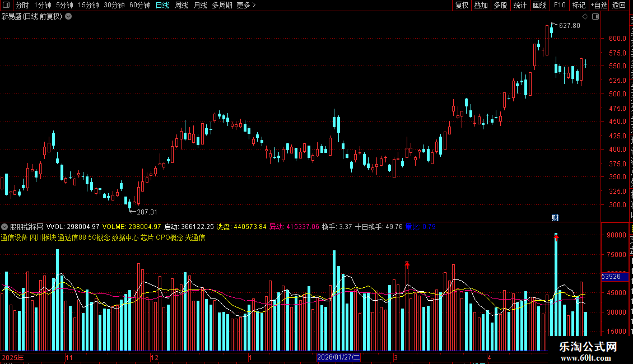Viewport: 633px width, 364px height.
Task: Open the 画线 drawing tools
Action: [539, 5]
